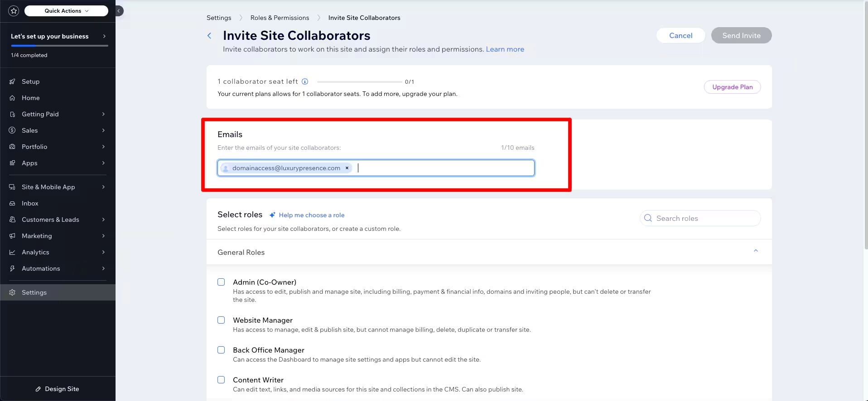Open Setup in the sidebar

30,81
